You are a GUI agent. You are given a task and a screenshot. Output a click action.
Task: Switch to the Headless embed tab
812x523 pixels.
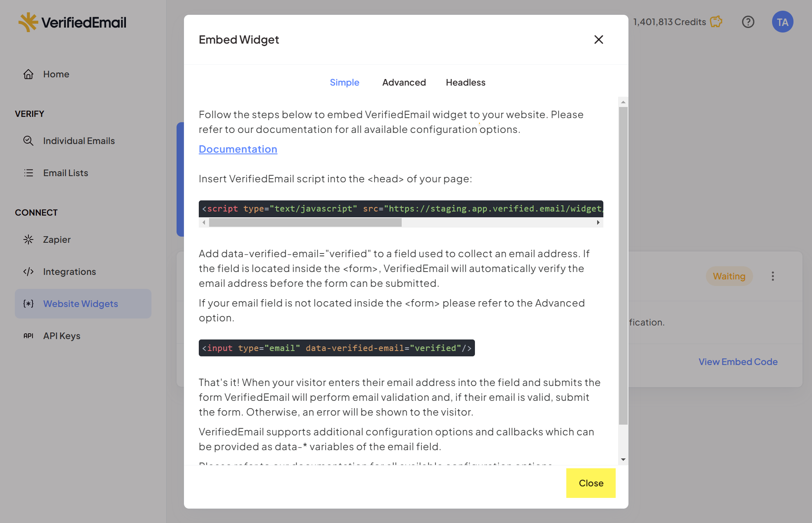point(465,82)
